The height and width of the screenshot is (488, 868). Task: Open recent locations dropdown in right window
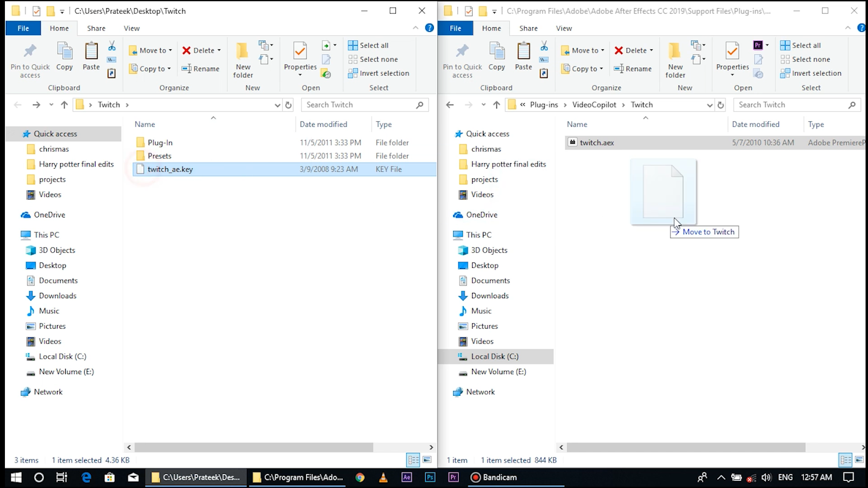[x=483, y=105]
